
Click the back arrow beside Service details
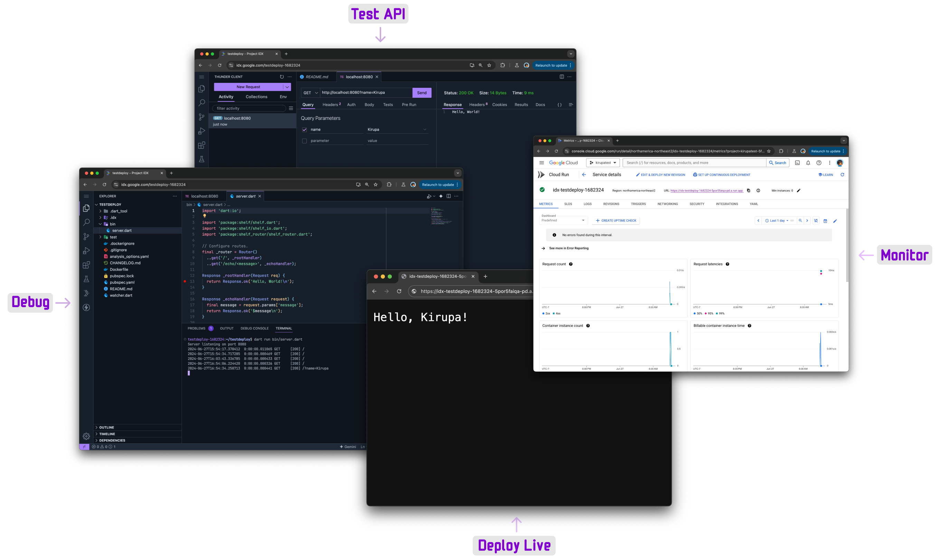(x=584, y=175)
